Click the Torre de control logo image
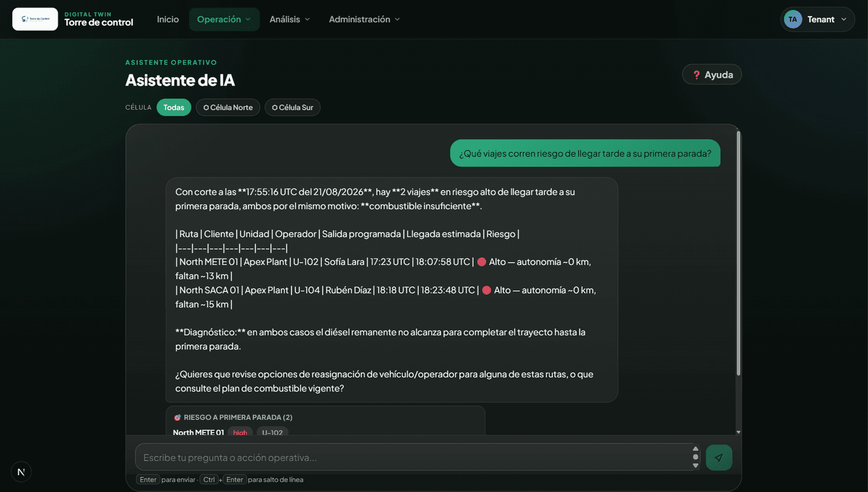The width and height of the screenshot is (868, 492). pyautogui.click(x=35, y=19)
